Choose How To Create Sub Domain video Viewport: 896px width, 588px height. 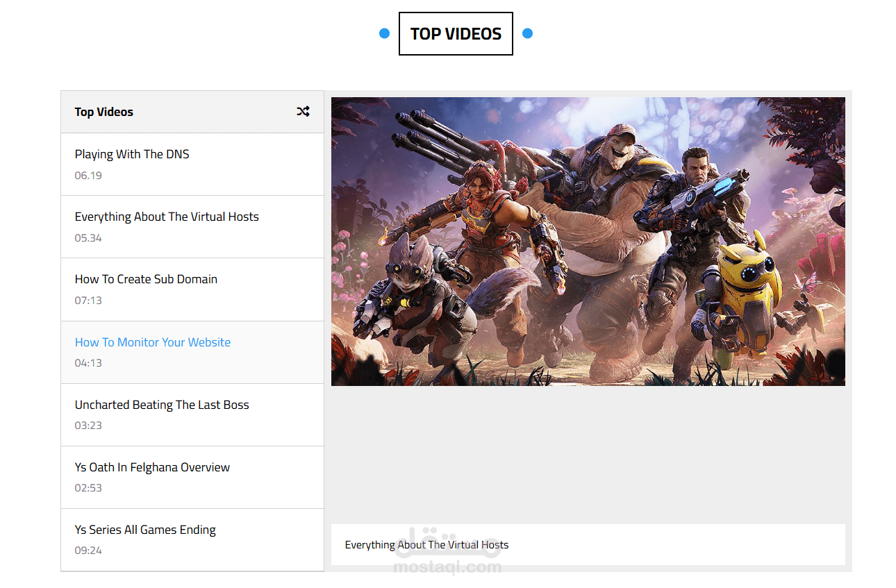click(192, 289)
